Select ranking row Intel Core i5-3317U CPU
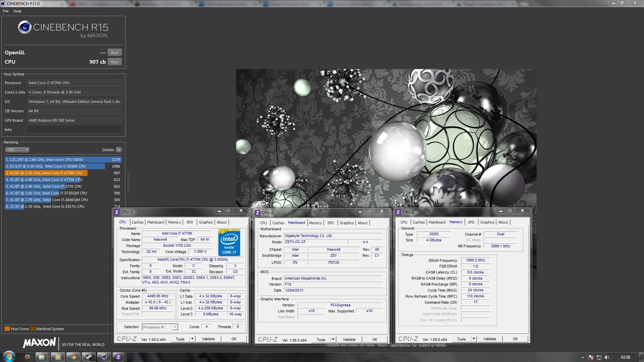 click(63, 206)
